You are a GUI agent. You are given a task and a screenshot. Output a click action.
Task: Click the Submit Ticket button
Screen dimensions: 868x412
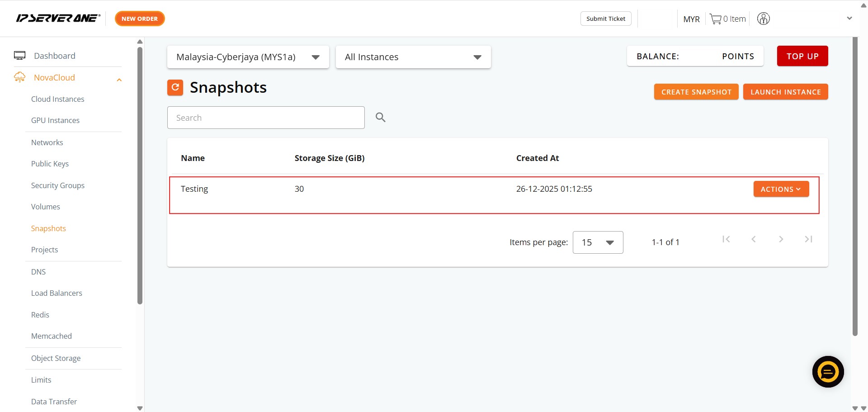coord(605,19)
